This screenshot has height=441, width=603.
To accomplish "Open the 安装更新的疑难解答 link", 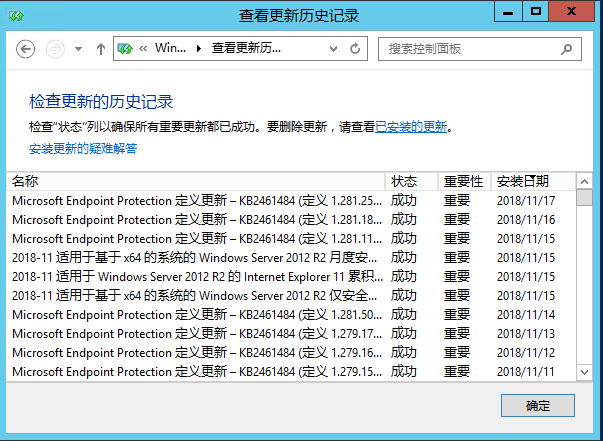I will pos(83,148).
